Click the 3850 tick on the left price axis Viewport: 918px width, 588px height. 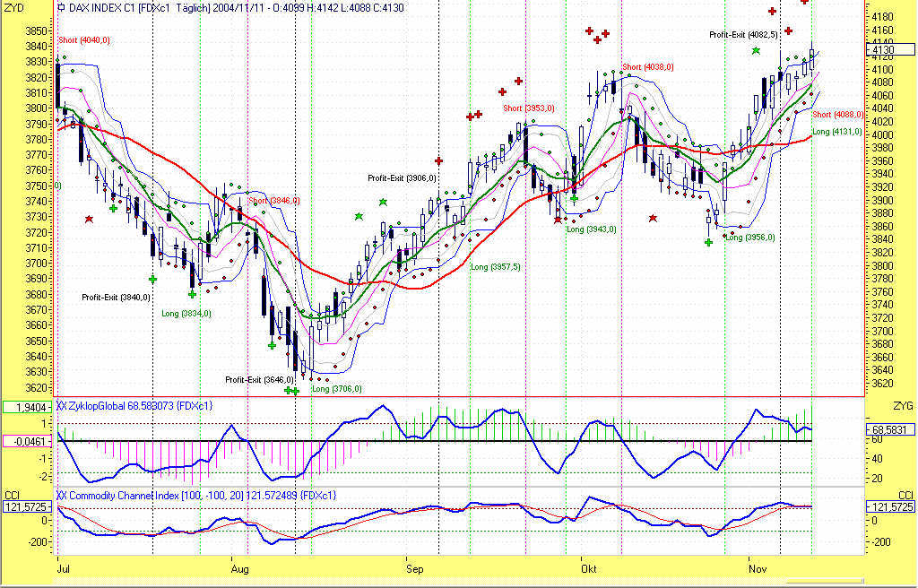click(36, 31)
